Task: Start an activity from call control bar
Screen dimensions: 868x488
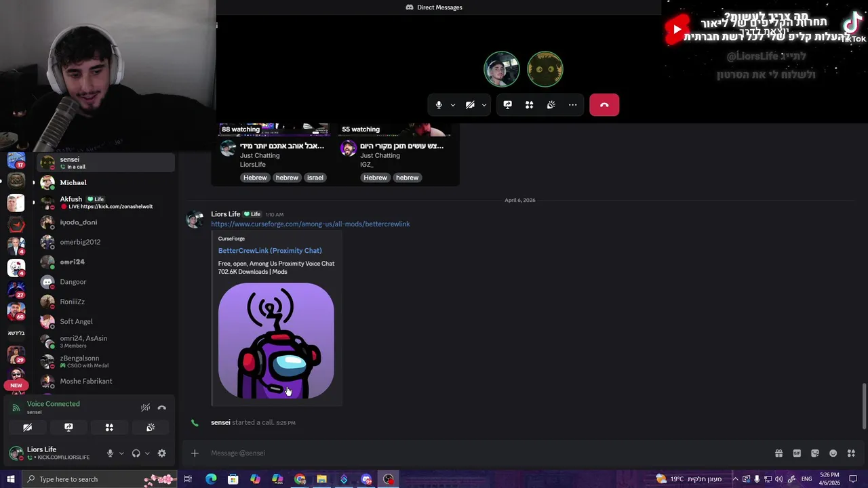Action: (x=529, y=105)
